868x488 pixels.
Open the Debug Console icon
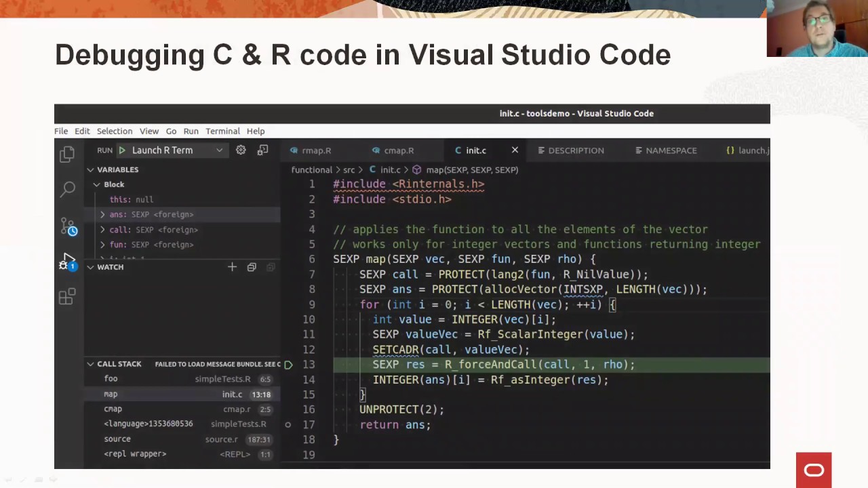tap(262, 150)
